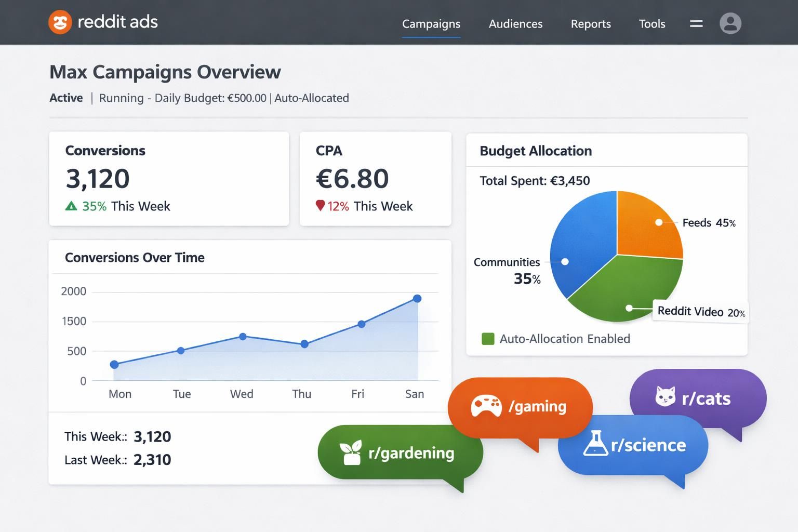Switch to the Campaigns tab
The width and height of the screenshot is (798, 532).
(431, 24)
